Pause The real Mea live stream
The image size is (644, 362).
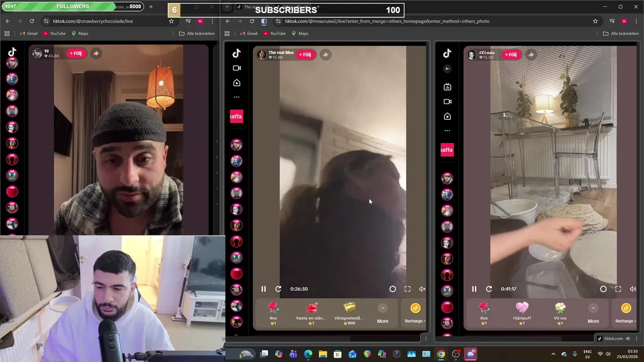coord(263,289)
